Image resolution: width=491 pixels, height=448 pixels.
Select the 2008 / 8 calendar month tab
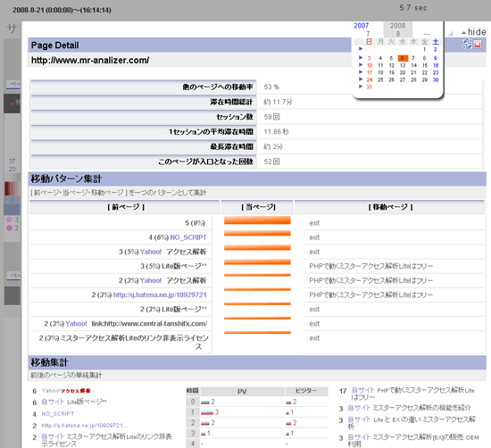pyautogui.click(x=397, y=29)
